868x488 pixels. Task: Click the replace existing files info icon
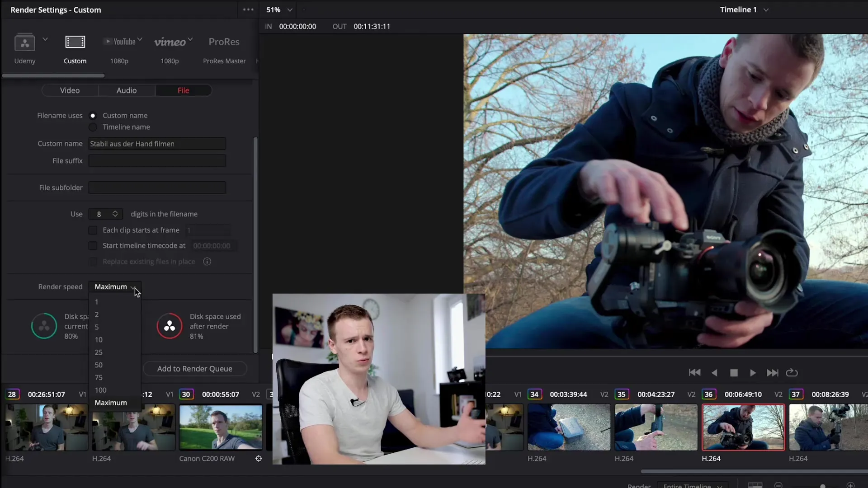[207, 262]
